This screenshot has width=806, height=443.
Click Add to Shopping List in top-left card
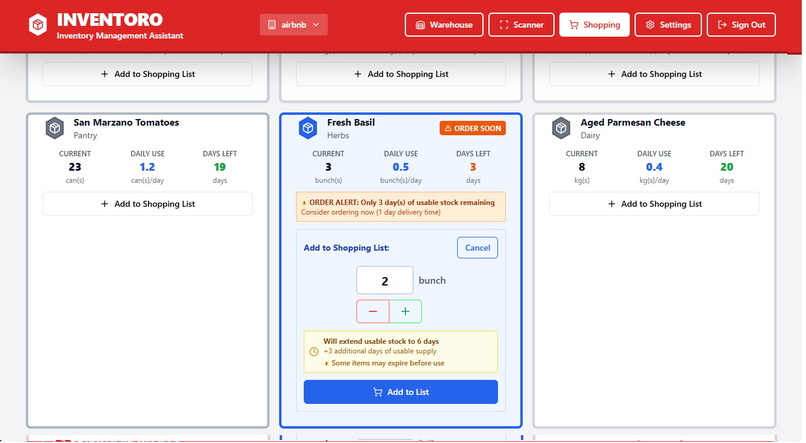tap(148, 74)
